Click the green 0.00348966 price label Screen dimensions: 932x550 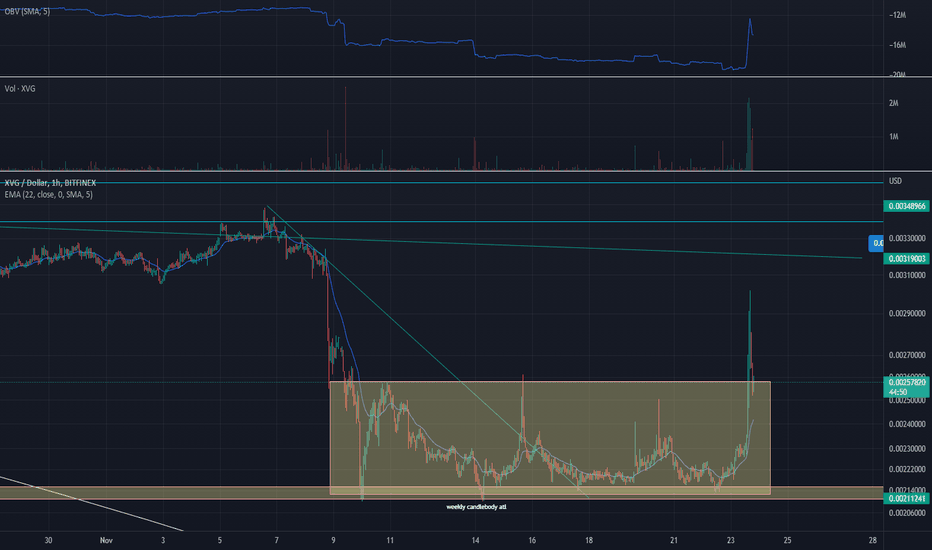point(907,206)
